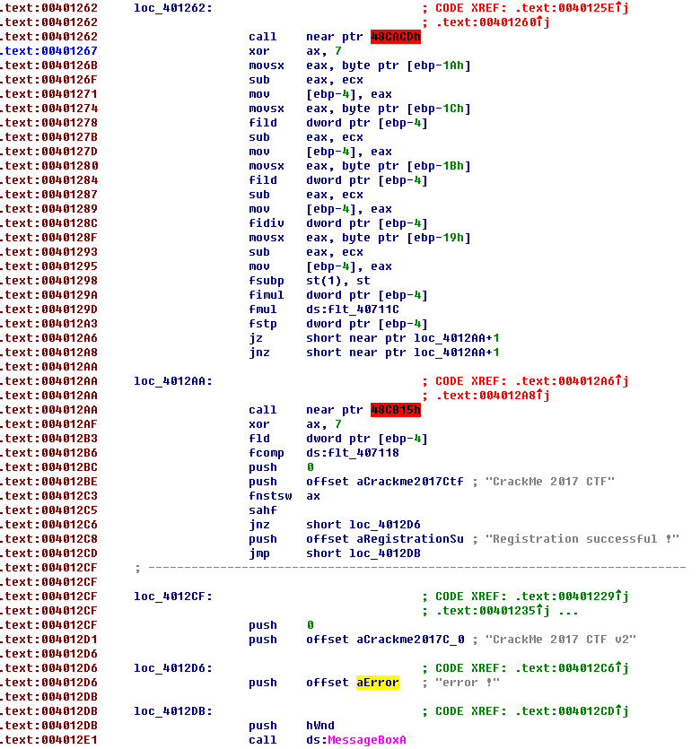Click the MessageBoxA import name
Viewport: 700px width, 749px height.
[367, 740]
